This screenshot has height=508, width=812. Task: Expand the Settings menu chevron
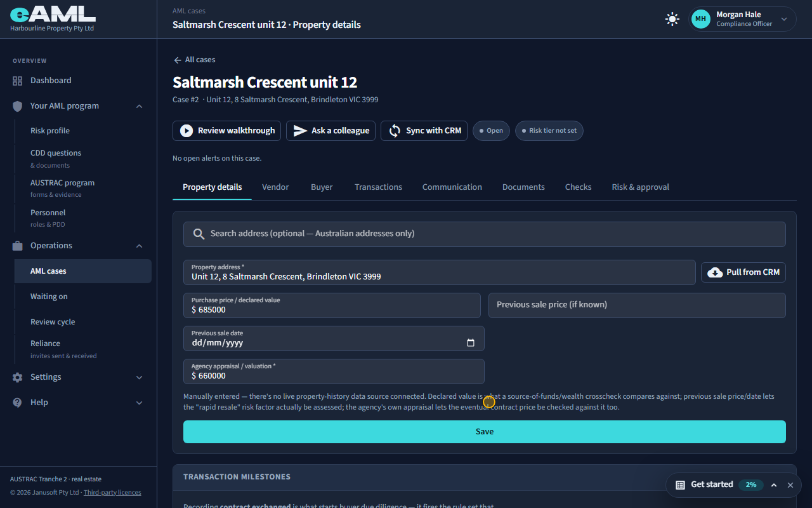[140, 377]
